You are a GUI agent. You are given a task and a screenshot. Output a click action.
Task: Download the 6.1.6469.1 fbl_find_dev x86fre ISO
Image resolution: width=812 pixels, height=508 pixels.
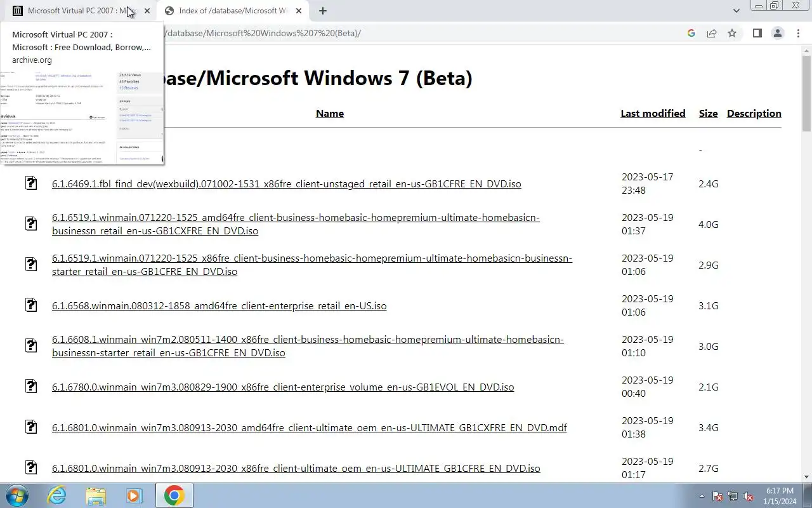pyautogui.click(x=287, y=184)
